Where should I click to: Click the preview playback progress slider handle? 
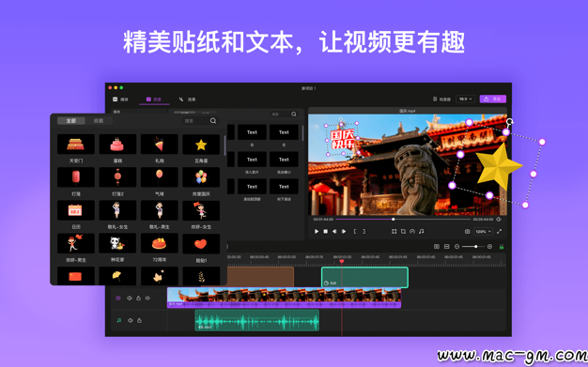pyautogui.click(x=393, y=220)
